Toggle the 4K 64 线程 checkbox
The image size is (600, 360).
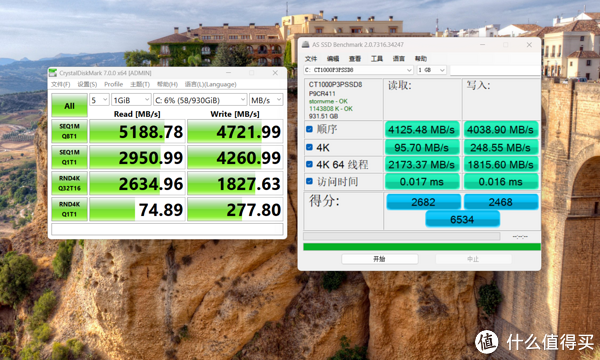[310, 165]
